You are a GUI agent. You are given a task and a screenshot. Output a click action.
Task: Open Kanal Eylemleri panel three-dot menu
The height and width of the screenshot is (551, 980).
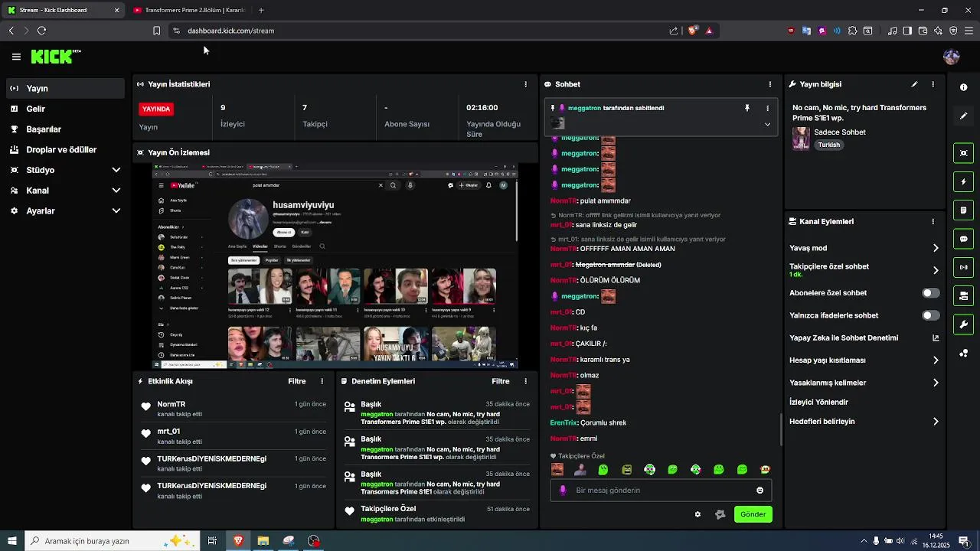(933, 221)
